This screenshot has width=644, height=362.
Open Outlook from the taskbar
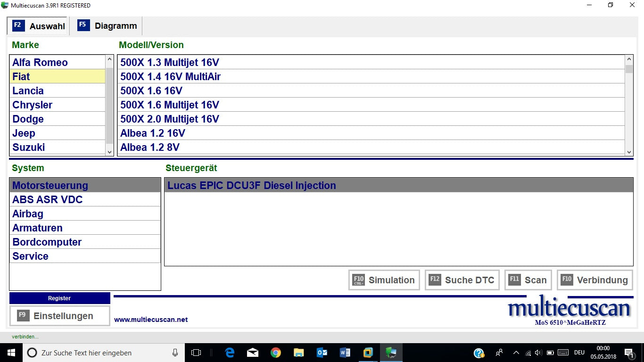pyautogui.click(x=322, y=353)
